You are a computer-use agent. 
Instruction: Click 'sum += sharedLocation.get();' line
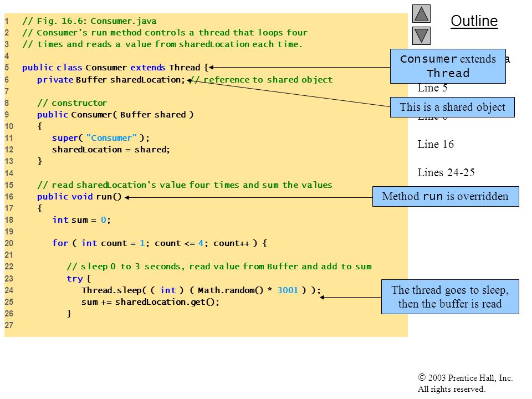[x=150, y=302]
